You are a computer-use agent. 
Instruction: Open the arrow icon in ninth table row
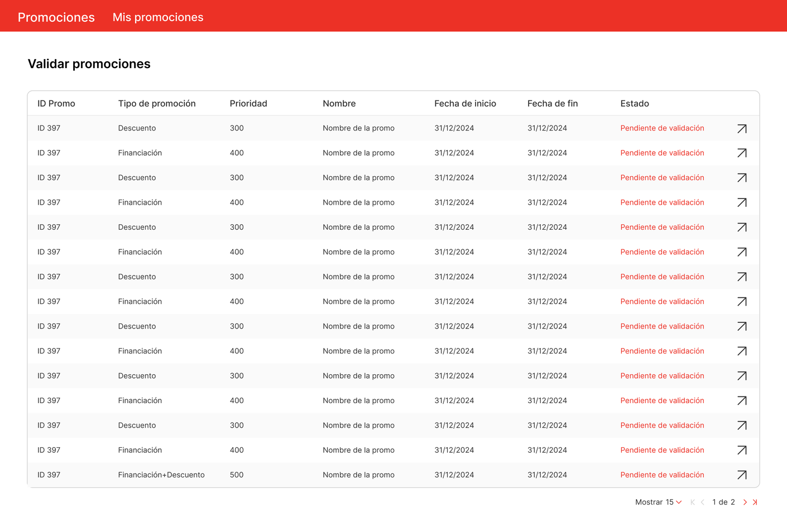click(742, 326)
